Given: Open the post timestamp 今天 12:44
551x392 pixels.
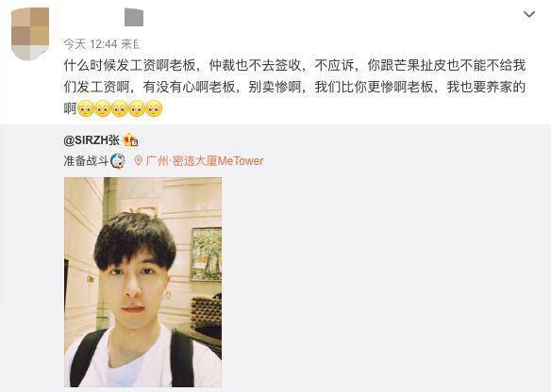Looking at the screenshot, I should point(91,44).
